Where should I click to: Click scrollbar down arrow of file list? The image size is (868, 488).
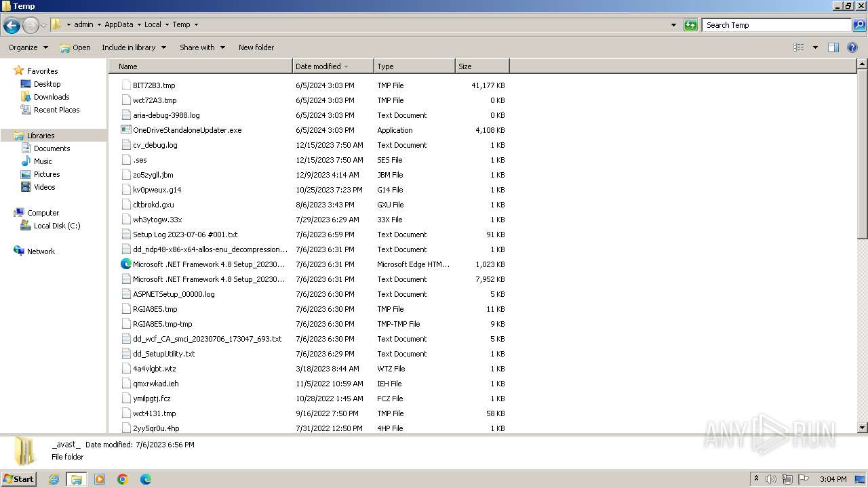click(x=863, y=428)
